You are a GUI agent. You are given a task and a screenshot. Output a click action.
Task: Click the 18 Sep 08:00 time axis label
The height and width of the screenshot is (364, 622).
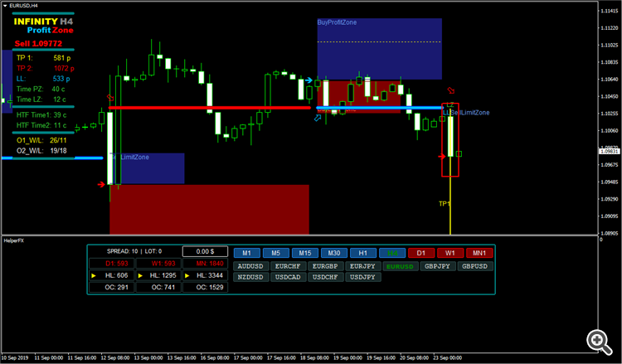314,358
